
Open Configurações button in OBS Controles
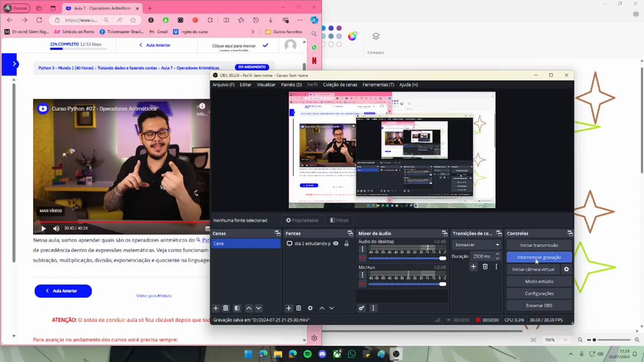tap(539, 293)
